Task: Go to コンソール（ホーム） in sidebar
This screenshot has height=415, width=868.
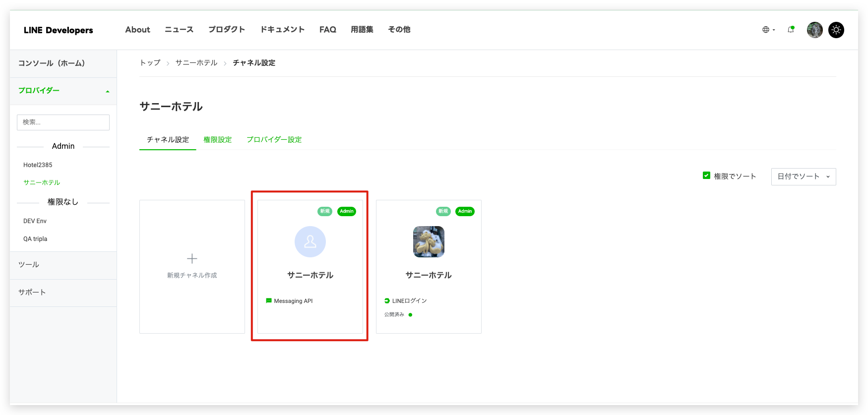Action: point(63,63)
